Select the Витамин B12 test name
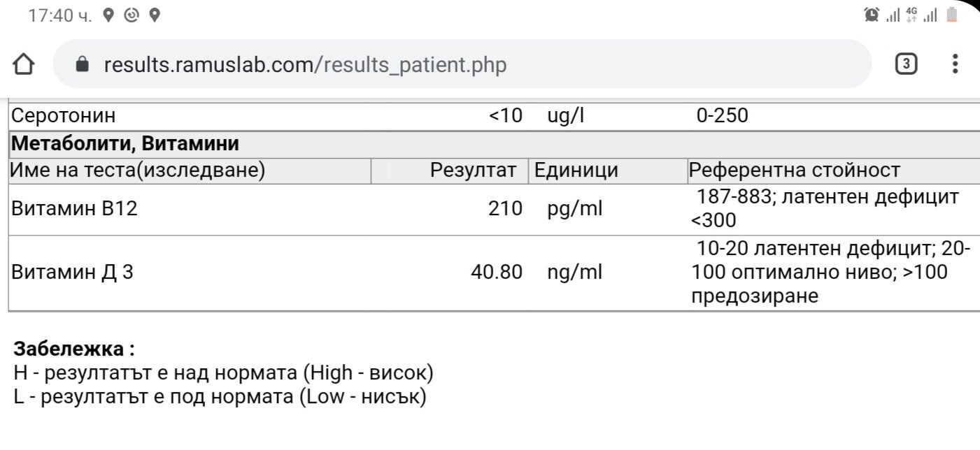 point(75,209)
